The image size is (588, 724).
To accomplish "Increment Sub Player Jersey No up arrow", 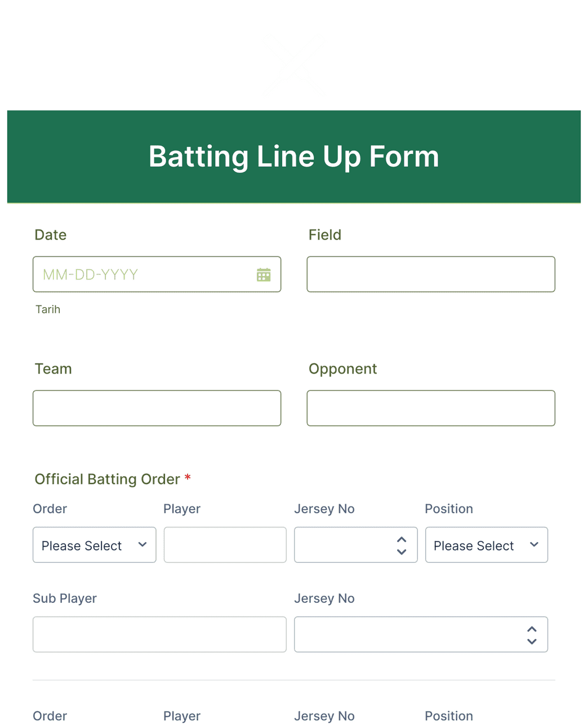I will click(532, 629).
